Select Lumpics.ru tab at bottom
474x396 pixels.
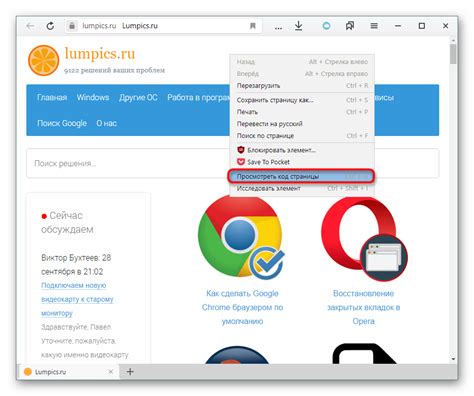click(69, 371)
